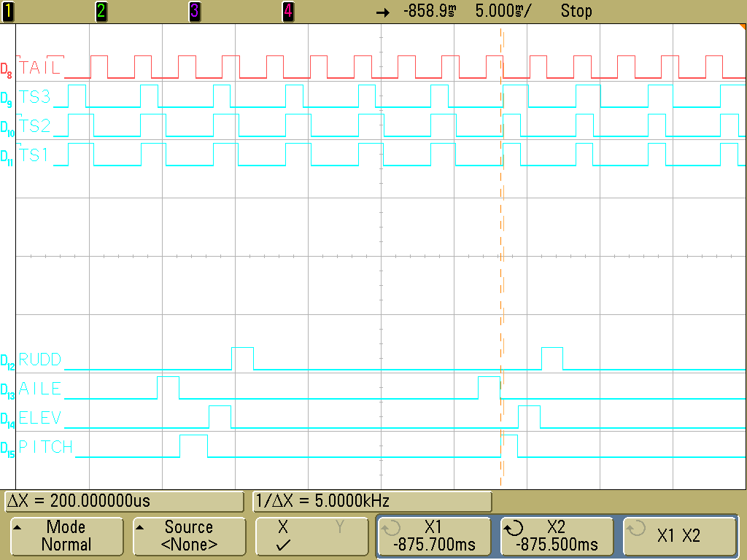Click the Stop run status
The image size is (747, 560).
pos(576,10)
